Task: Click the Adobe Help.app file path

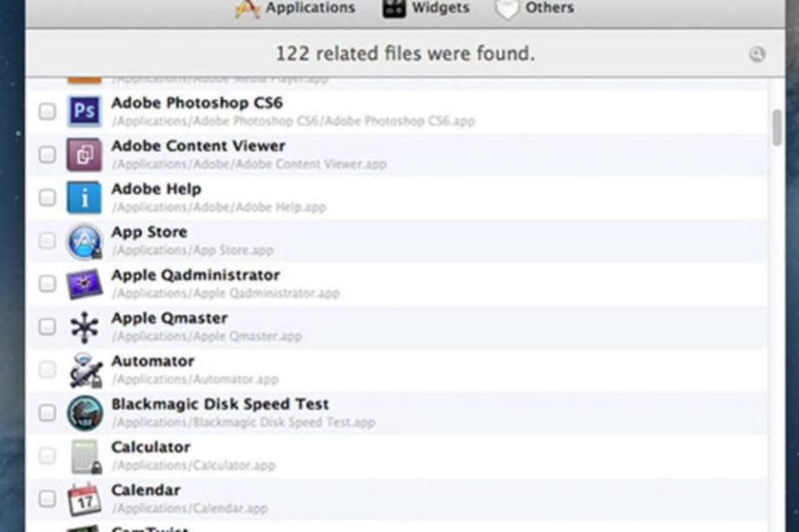Action: click(x=219, y=207)
